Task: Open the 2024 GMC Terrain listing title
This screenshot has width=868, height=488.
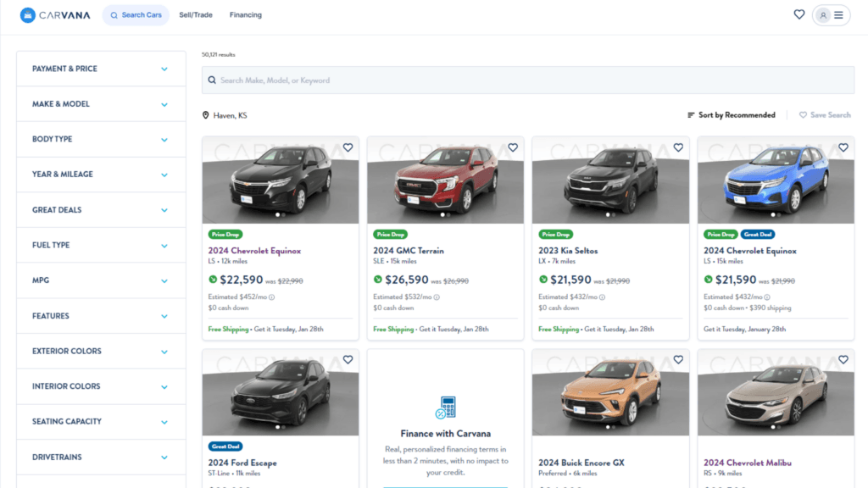Action: pos(409,251)
